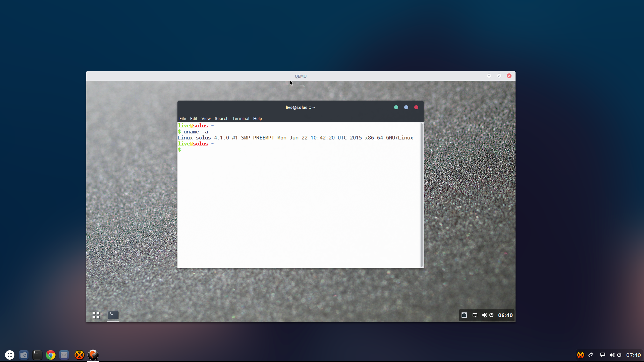
Task: Click the 06:40 clock in guest panel
Action: click(505, 315)
